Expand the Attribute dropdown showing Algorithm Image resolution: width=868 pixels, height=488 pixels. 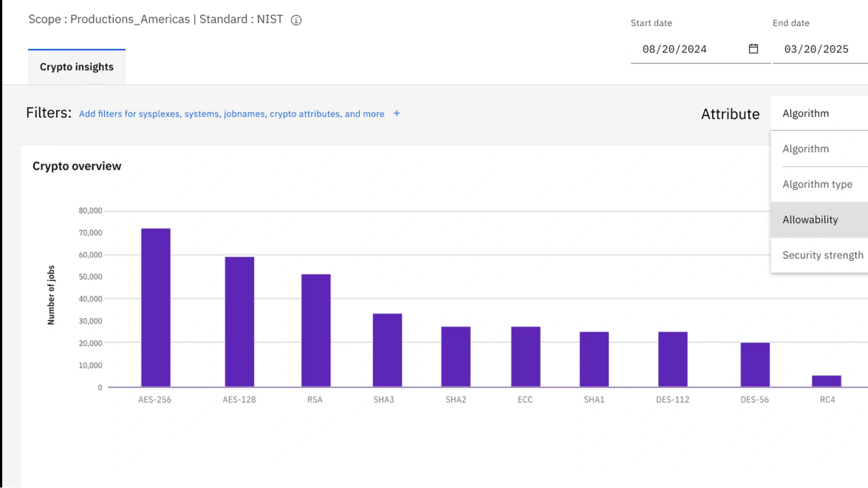[819, 113]
